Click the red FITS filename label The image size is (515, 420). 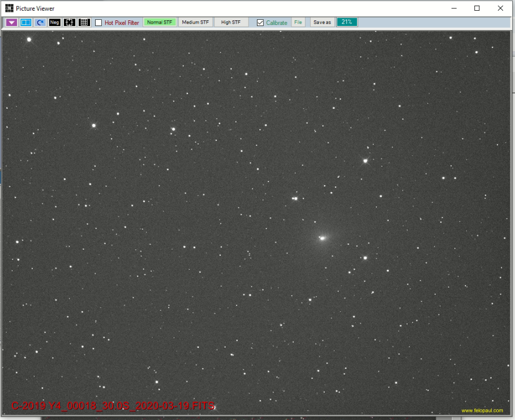tap(113, 406)
